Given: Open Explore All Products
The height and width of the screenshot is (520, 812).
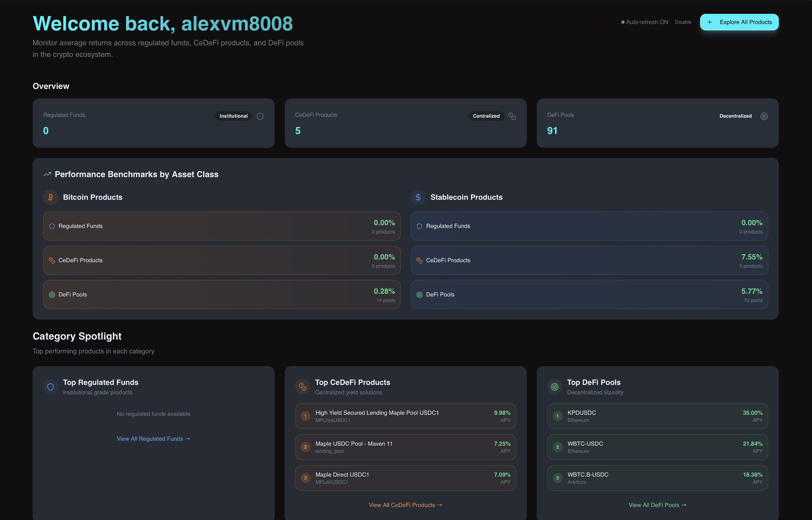Looking at the screenshot, I should click(x=739, y=22).
